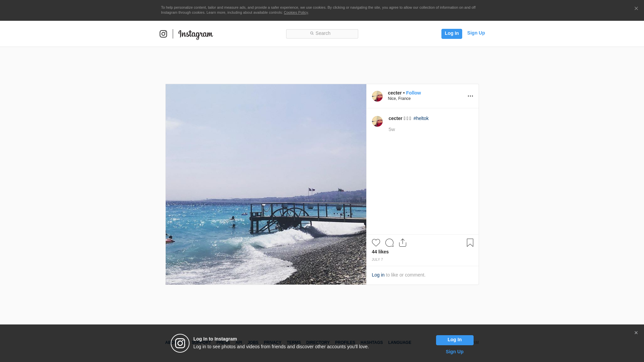Click the share post icon
Image resolution: width=644 pixels, height=362 pixels.
point(403,243)
